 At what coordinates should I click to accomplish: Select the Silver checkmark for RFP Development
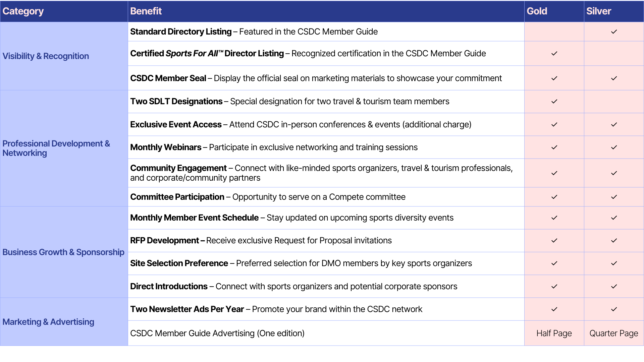click(614, 241)
